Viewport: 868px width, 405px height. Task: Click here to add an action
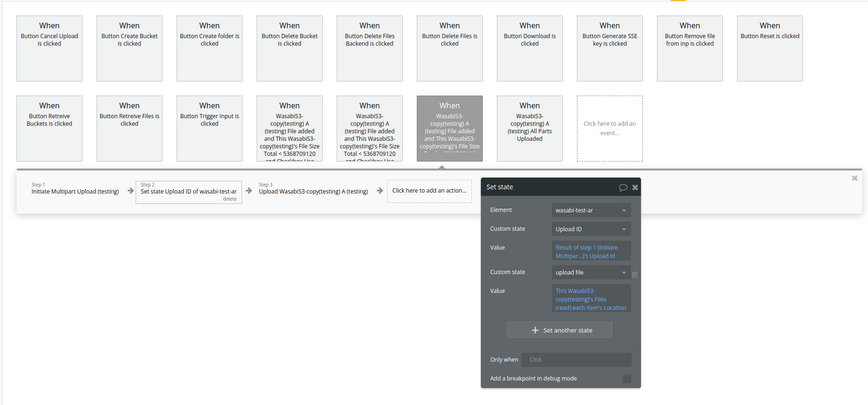pyautogui.click(x=430, y=191)
